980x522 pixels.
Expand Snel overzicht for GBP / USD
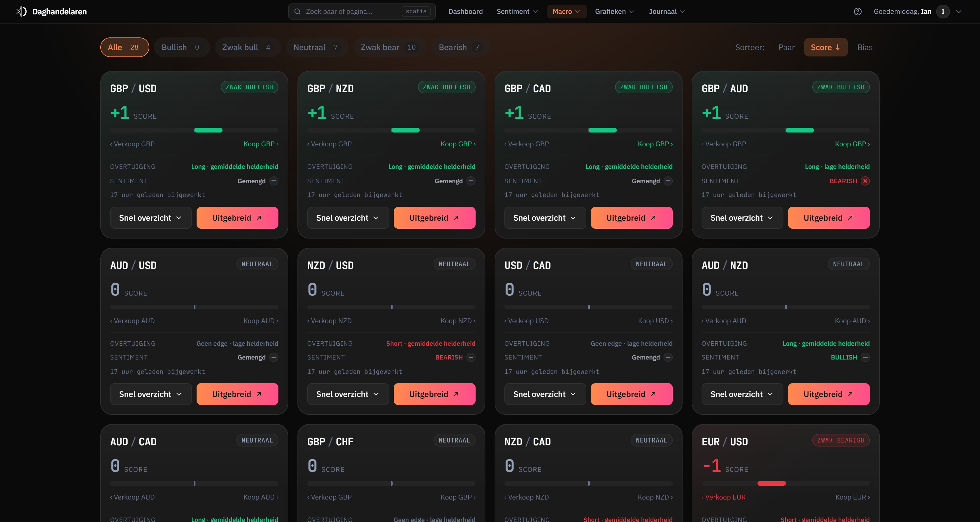click(x=151, y=218)
